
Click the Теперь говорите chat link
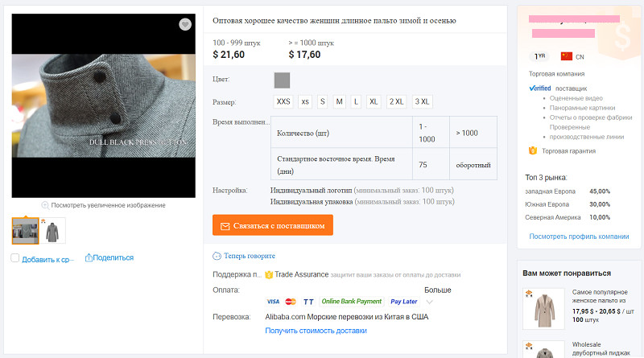point(250,256)
